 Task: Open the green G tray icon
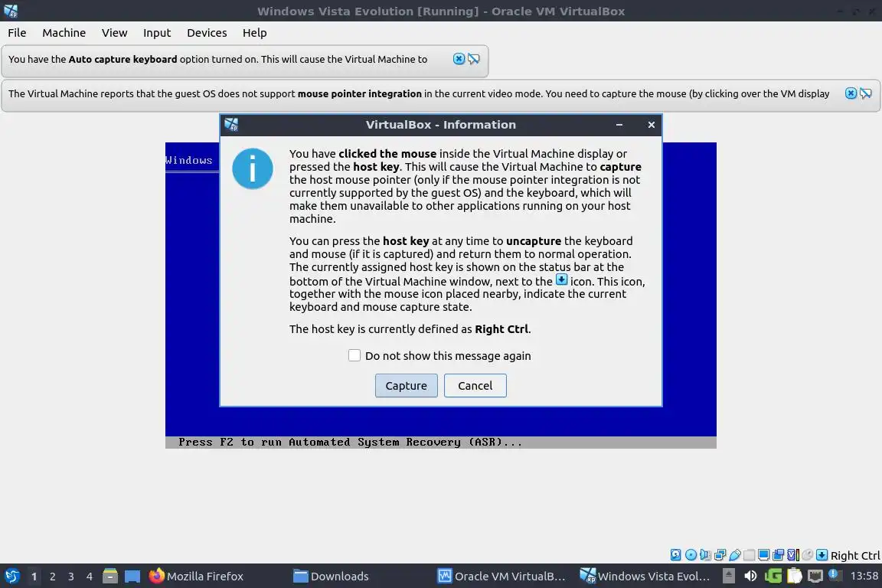(773, 576)
